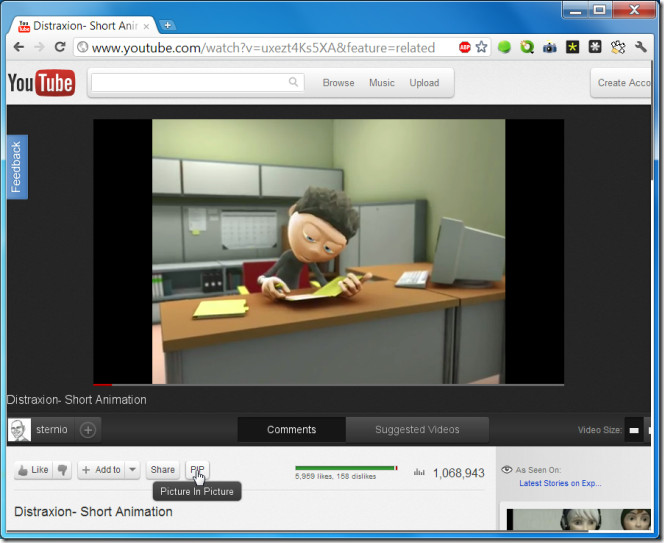This screenshot has height=543, width=664.
Task: Switch to the Suggested Videos tab
Action: pyautogui.click(x=417, y=429)
